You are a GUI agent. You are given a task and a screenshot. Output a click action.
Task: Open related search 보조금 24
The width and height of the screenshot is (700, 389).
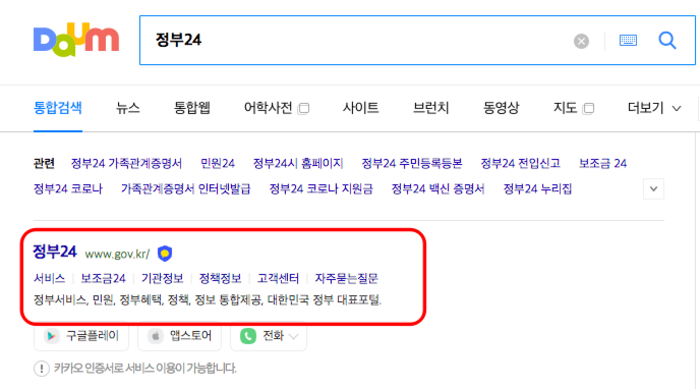[603, 163]
